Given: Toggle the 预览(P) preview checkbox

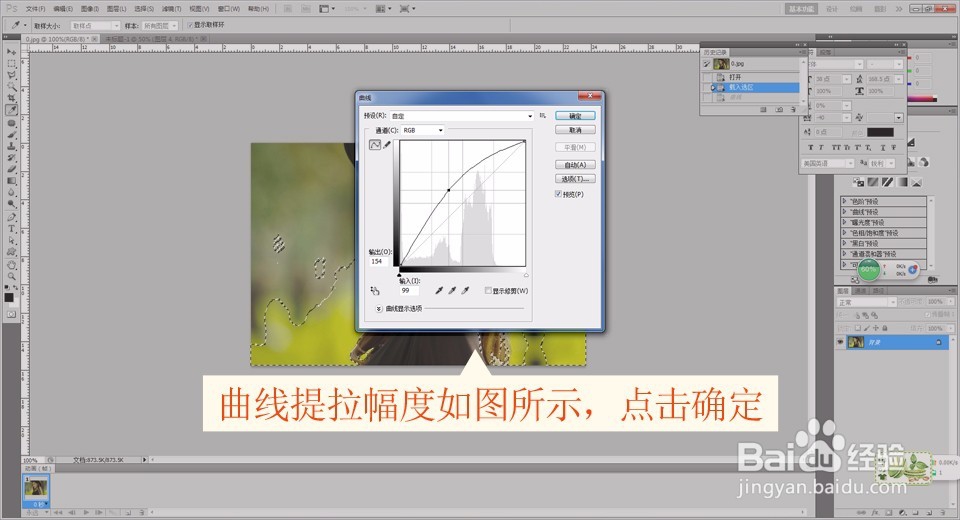Looking at the screenshot, I should point(558,194).
